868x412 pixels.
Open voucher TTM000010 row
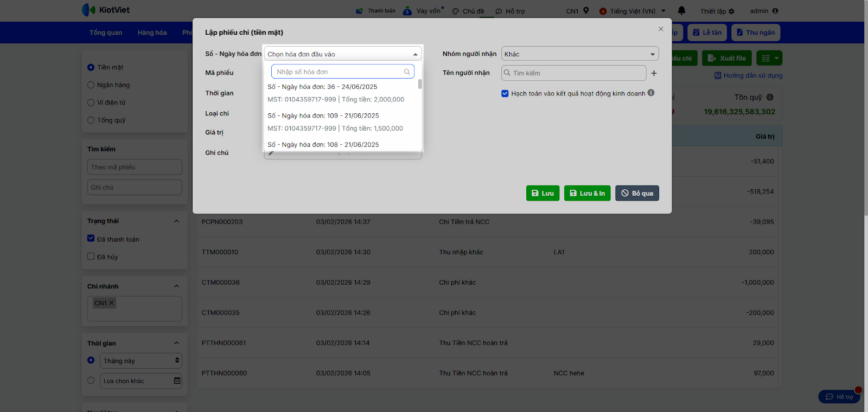[x=489, y=252]
